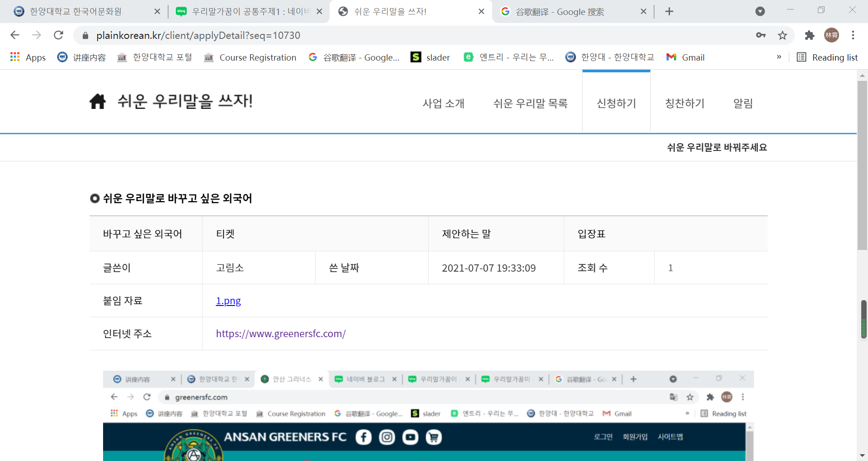Open Chrome's three-dot menu
868x461 pixels.
853,35
